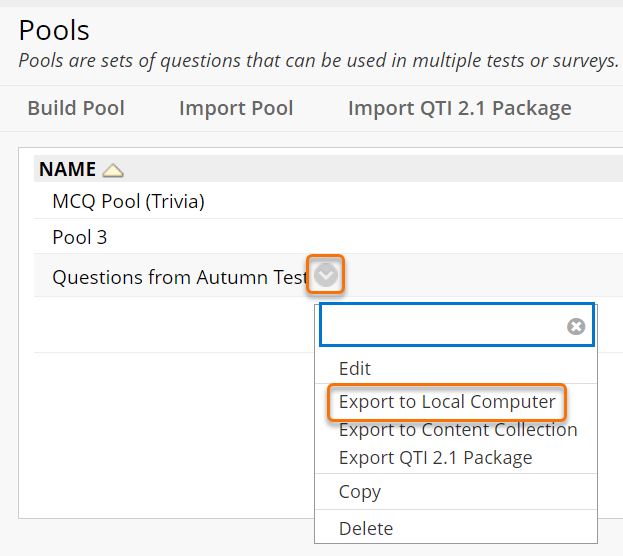623x556 pixels.
Task: Sort pools by the NAME column header
Action: pyautogui.click(x=67, y=170)
